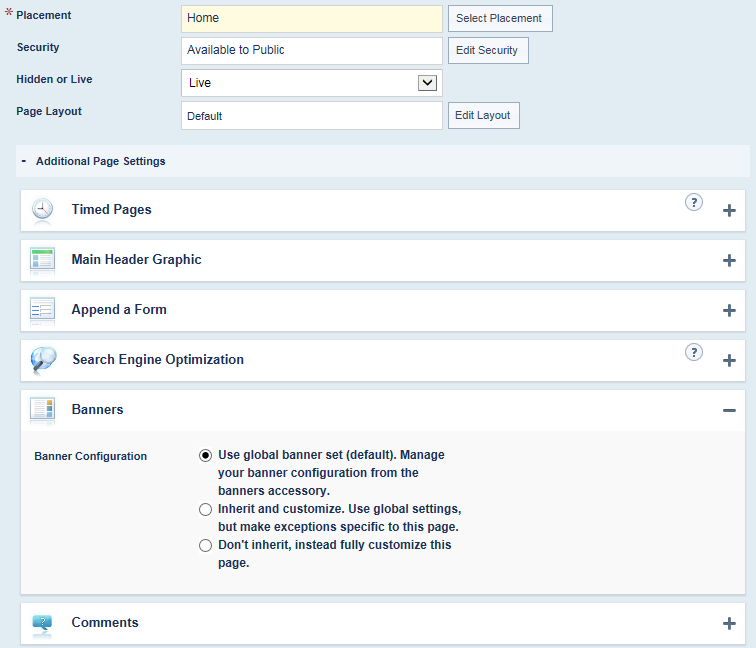The height and width of the screenshot is (648, 756).
Task: Select Inherit and customize banner option
Action: pyautogui.click(x=205, y=509)
